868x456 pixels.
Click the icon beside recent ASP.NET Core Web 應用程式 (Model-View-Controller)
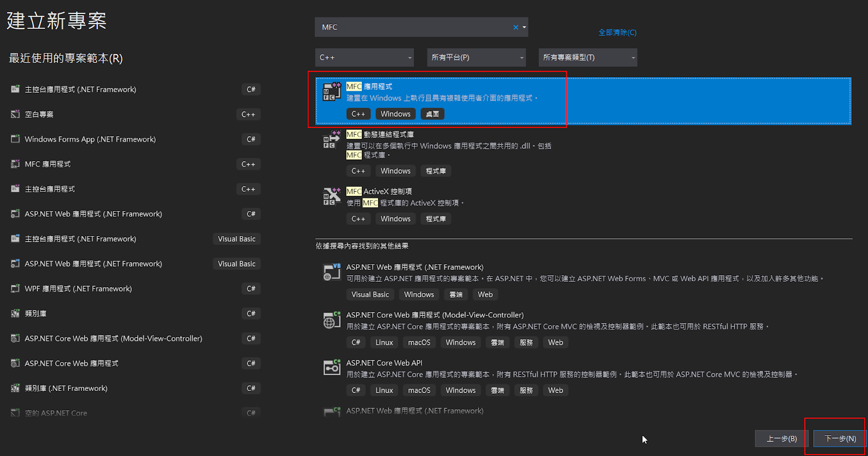(15, 338)
